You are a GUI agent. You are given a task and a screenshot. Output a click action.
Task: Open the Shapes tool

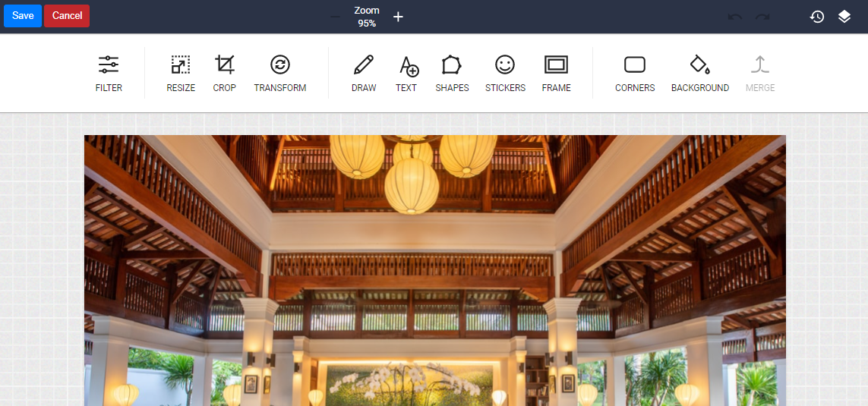click(452, 74)
